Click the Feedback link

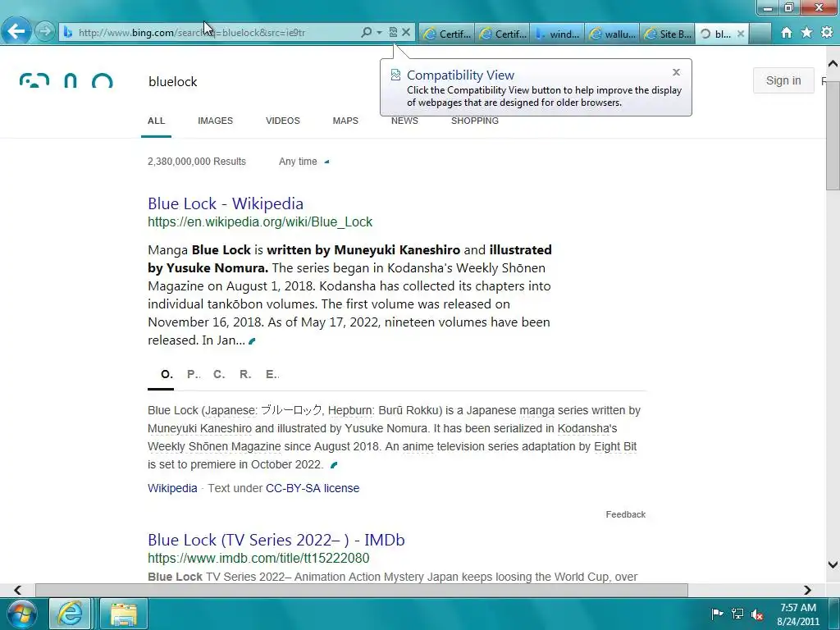pos(625,514)
